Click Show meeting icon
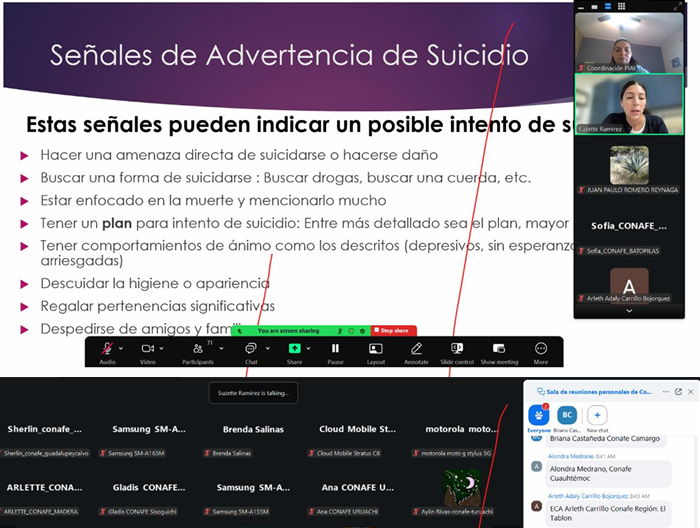The width and height of the screenshot is (700, 528). tap(499, 348)
